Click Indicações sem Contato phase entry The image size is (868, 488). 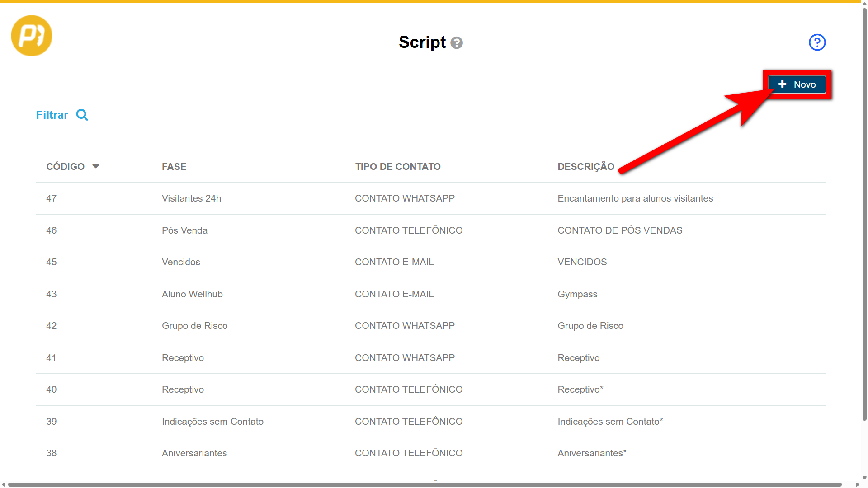coord(212,422)
